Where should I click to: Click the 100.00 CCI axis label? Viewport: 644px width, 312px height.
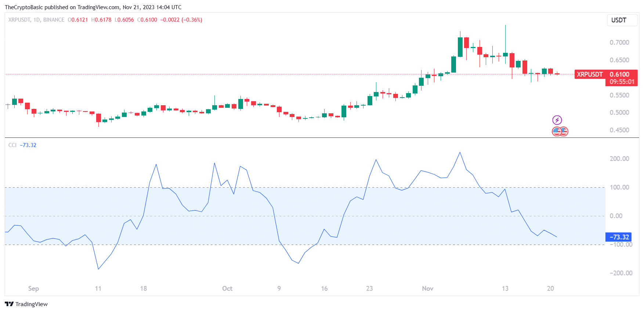[x=619, y=187]
